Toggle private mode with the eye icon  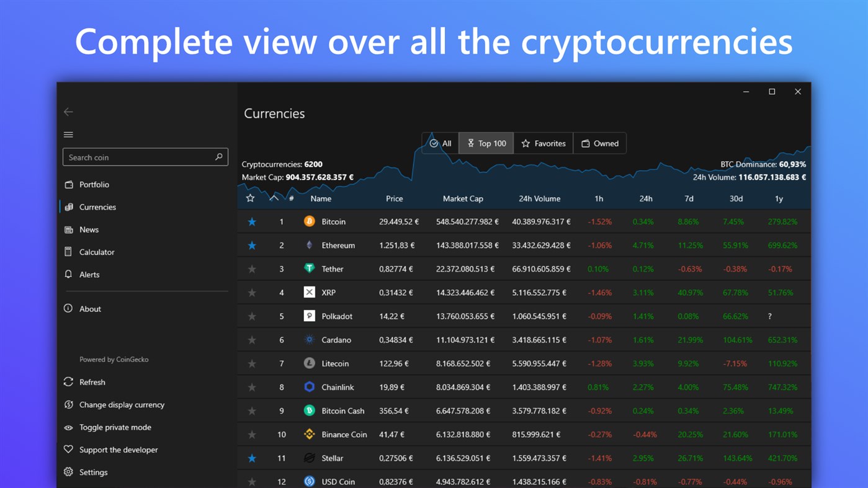pyautogui.click(x=68, y=427)
